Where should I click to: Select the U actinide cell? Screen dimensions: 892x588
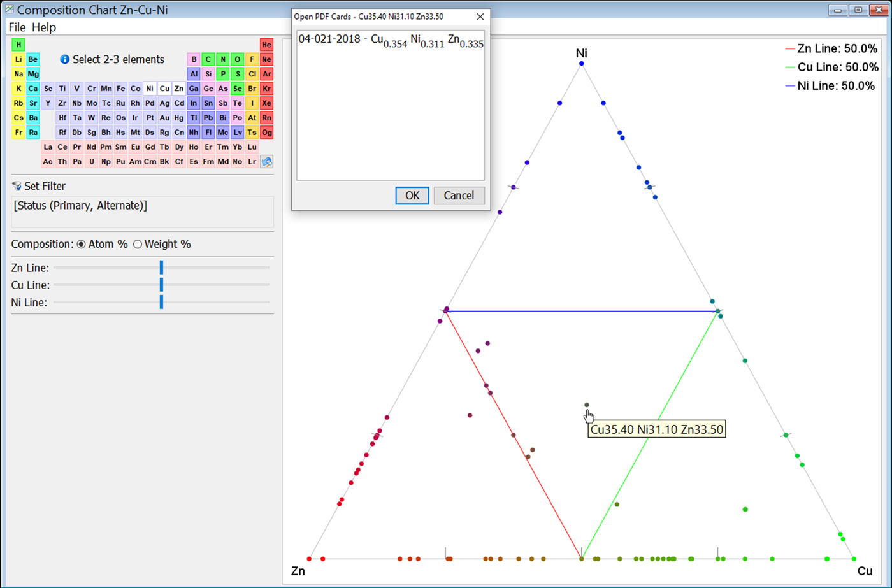tap(92, 162)
